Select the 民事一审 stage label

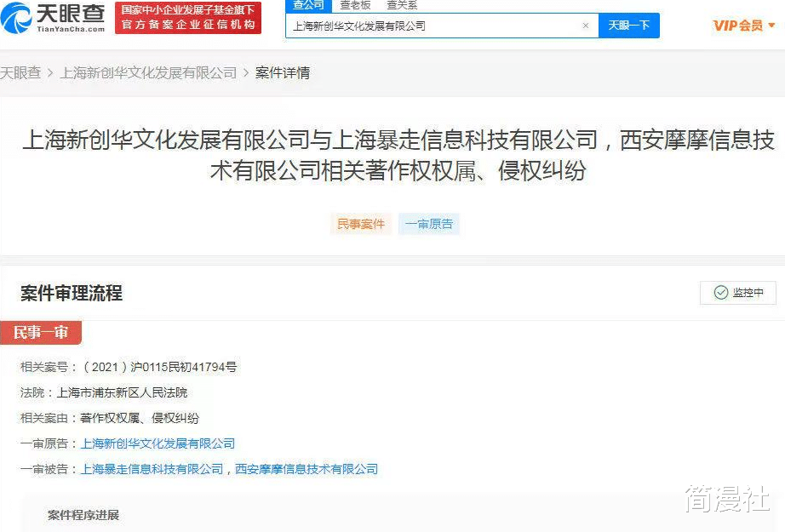pos(41,332)
